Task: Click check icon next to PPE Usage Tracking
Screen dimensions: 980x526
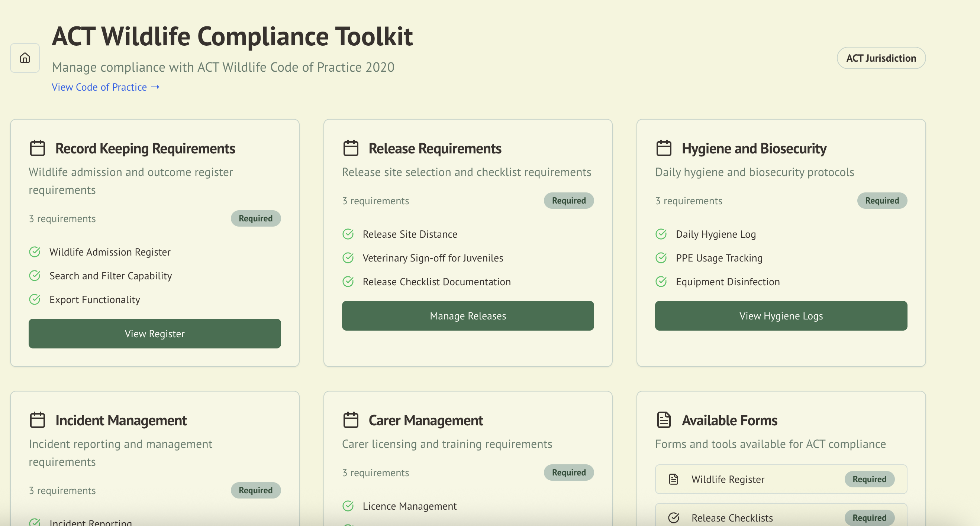Action: pyautogui.click(x=661, y=258)
